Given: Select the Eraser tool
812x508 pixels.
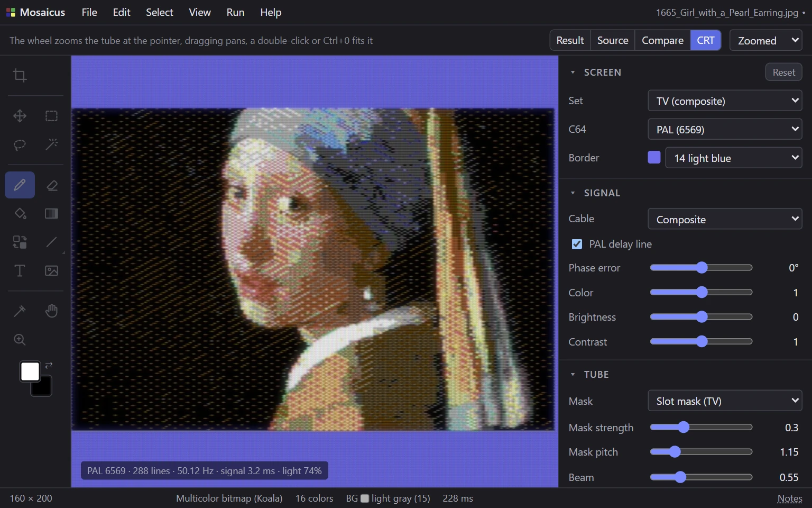Looking at the screenshot, I should tap(51, 185).
